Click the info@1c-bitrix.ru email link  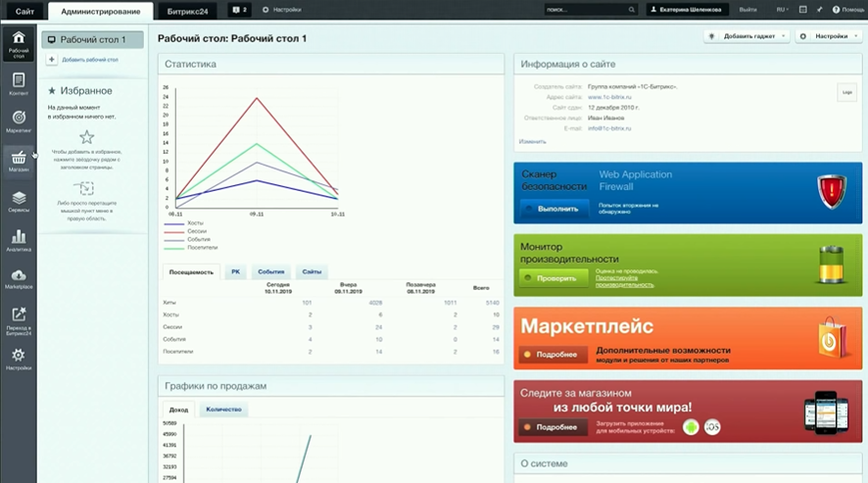609,128
